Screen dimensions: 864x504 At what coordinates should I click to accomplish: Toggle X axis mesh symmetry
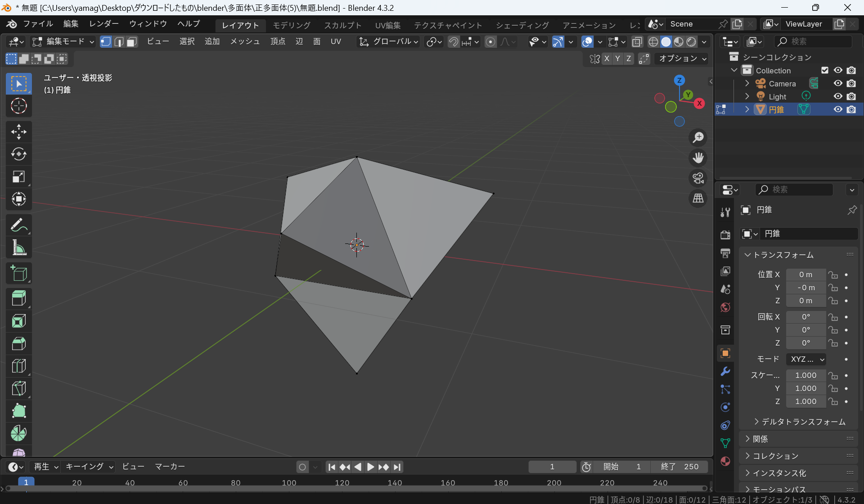607,58
